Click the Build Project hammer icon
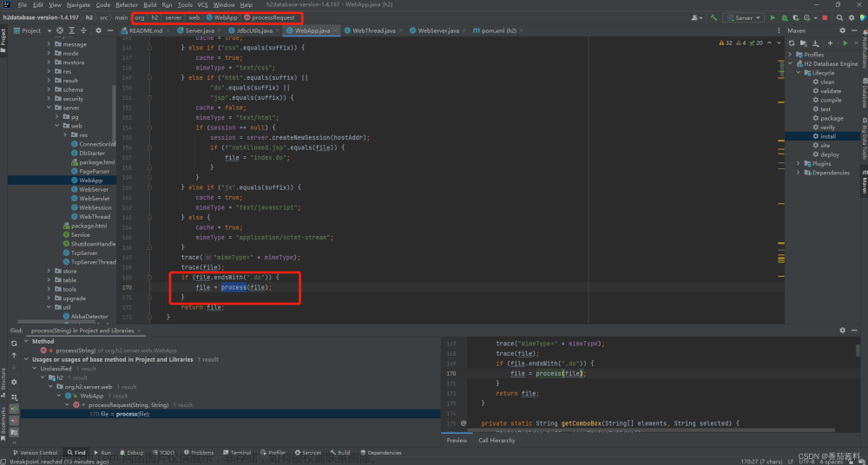This screenshot has height=465, width=868. (x=714, y=17)
